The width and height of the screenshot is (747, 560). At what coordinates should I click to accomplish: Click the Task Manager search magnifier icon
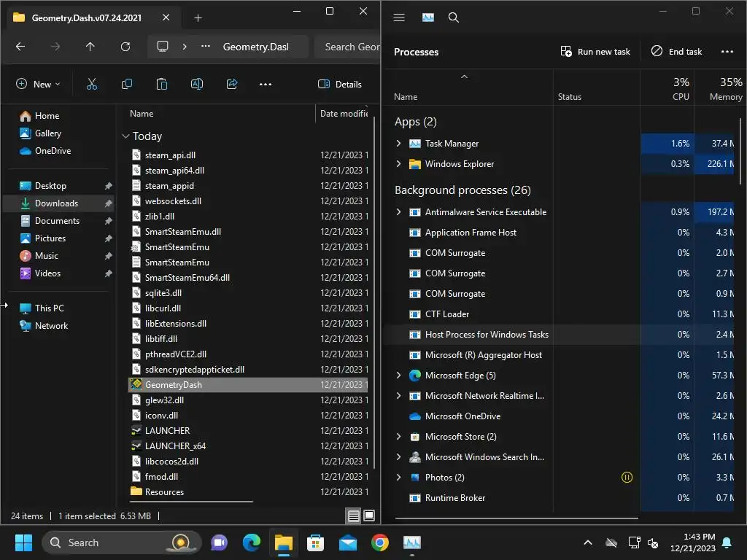(454, 17)
